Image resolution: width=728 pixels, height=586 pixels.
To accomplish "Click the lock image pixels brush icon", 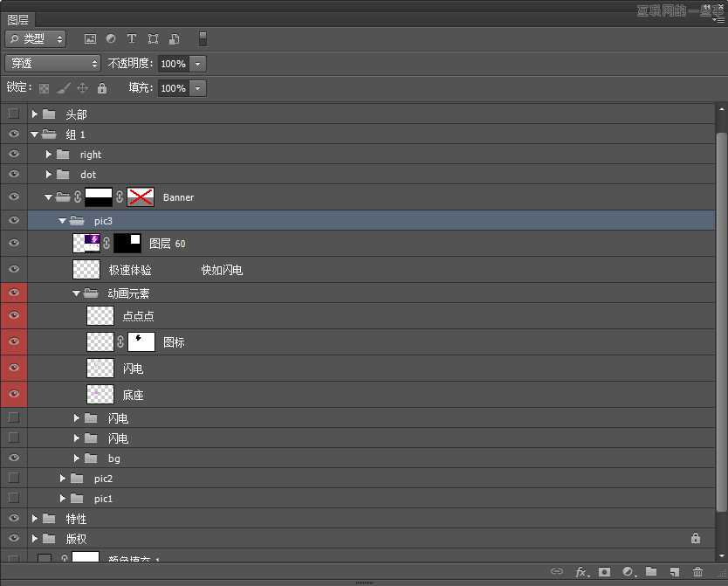I will coord(63,88).
